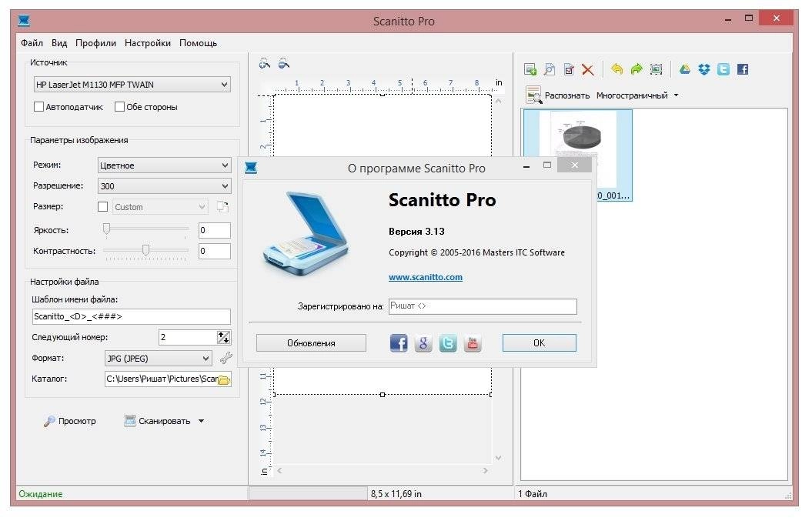Click the preview vertical scrollbar down arrow
This screenshot has height=521, width=812.
(498, 458)
